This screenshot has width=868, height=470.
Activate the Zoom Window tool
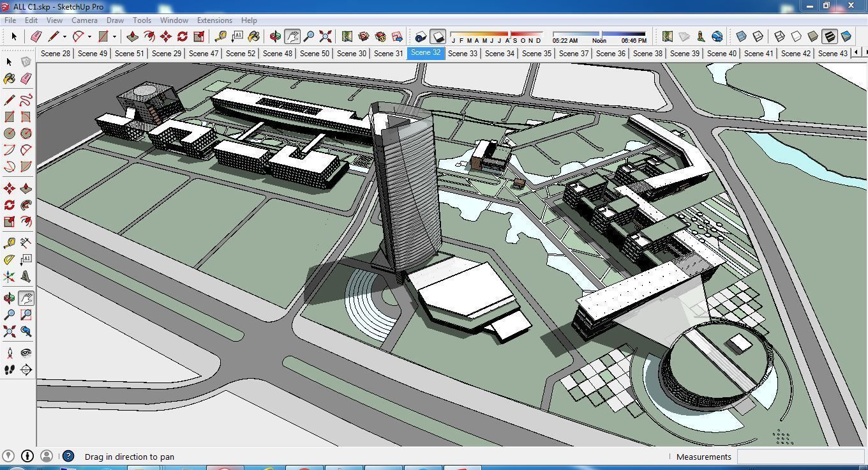point(26,315)
